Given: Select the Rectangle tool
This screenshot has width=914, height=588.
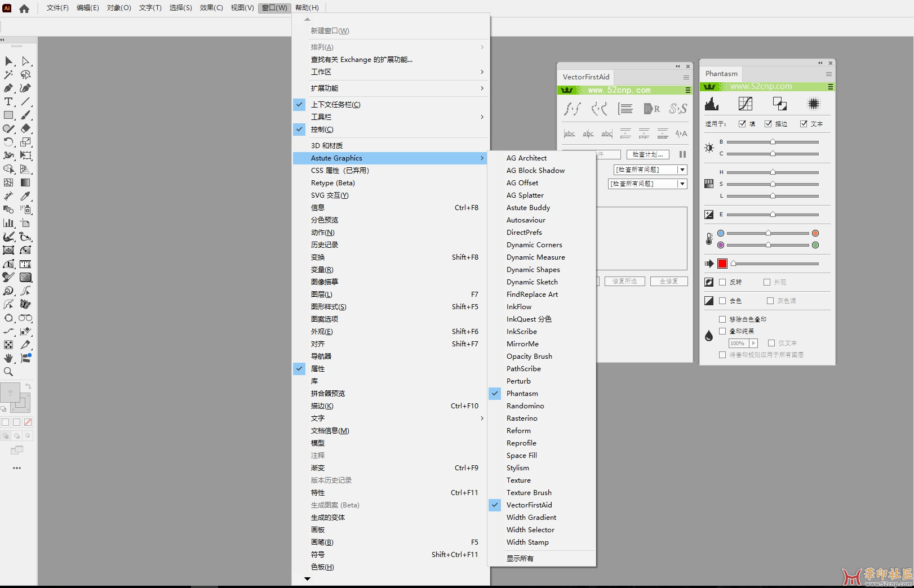Looking at the screenshot, I should [x=9, y=115].
